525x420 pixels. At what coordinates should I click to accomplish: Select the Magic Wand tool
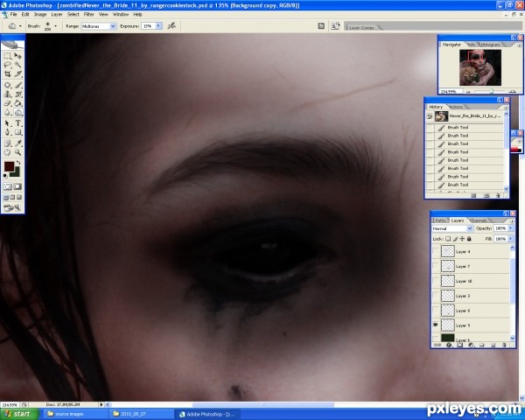click(x=17, y=65)
